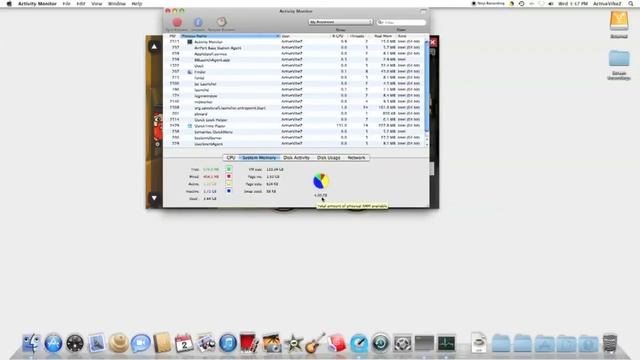The width and height of the screenshot is (640, 360).
Task: Open Finder from the Dock
Action: tap(31, 343)
